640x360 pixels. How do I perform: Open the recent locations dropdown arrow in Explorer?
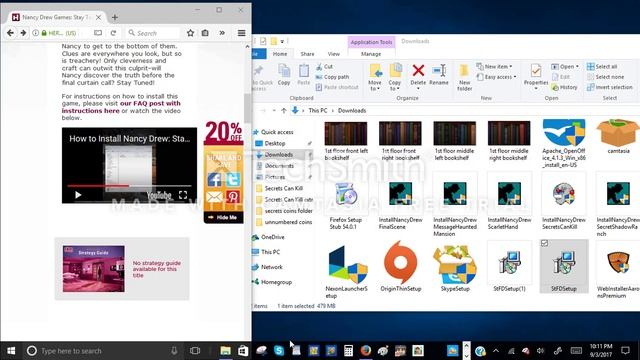tap(273, 111)
